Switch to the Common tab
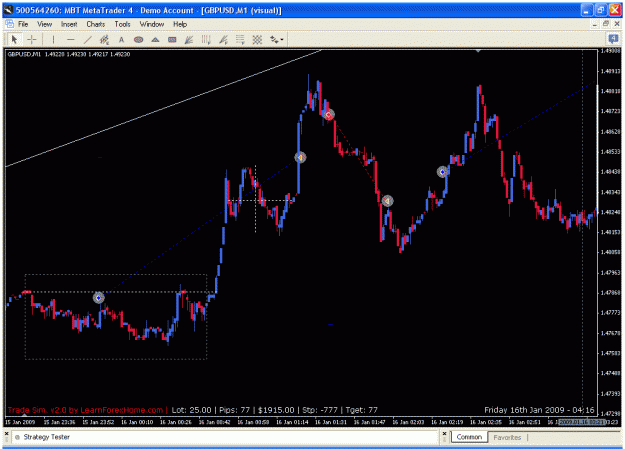 (469, 437)
